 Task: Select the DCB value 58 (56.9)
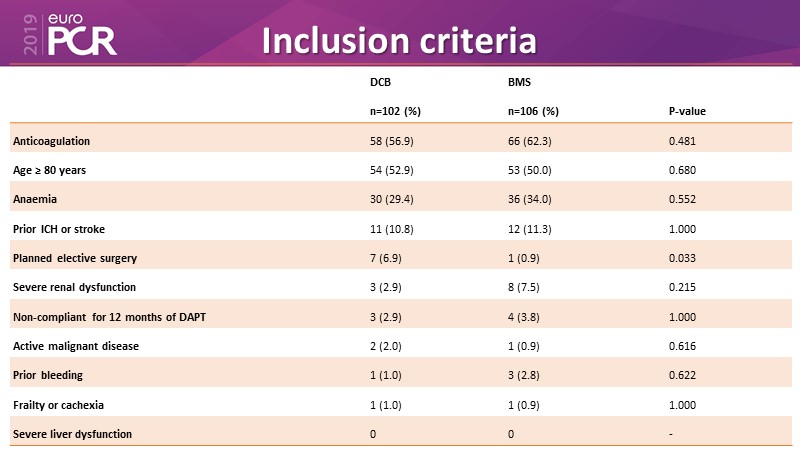click(393, 141)
